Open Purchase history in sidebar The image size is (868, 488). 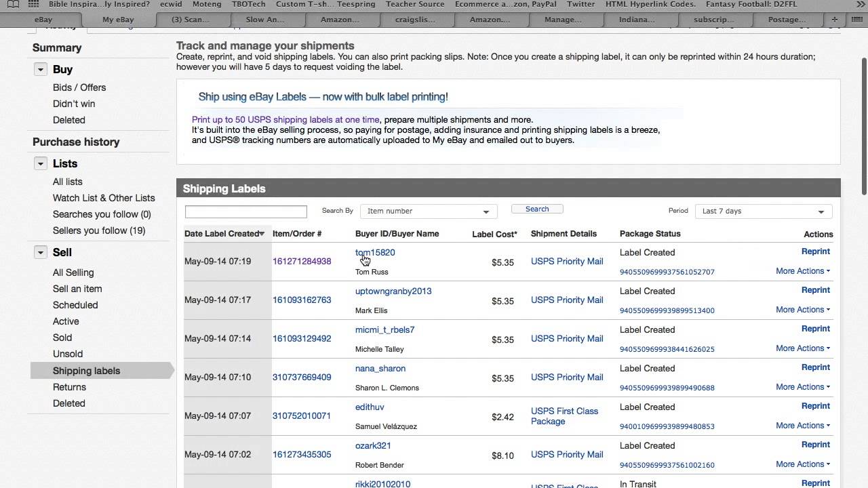[76, 142]
